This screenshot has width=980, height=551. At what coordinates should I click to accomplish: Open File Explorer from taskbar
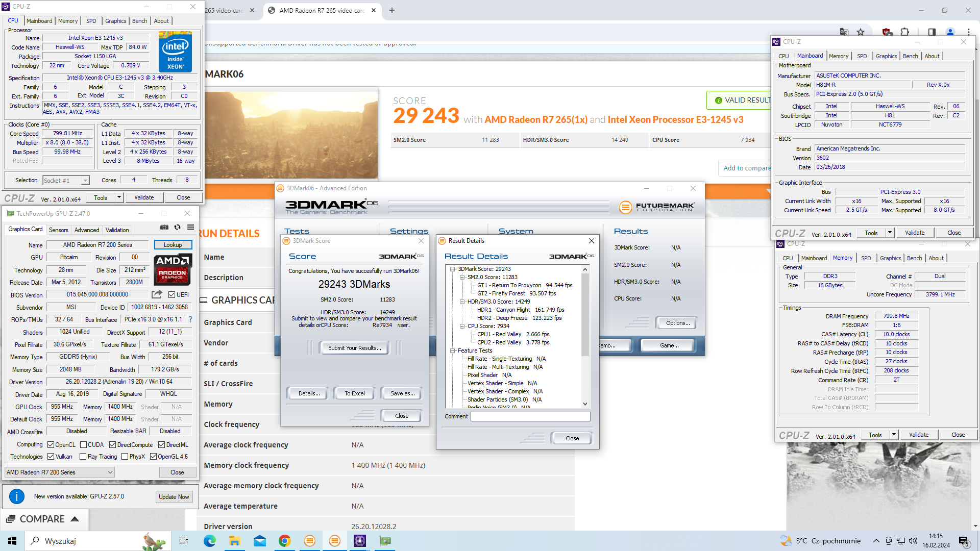click(x=234, y=541)
